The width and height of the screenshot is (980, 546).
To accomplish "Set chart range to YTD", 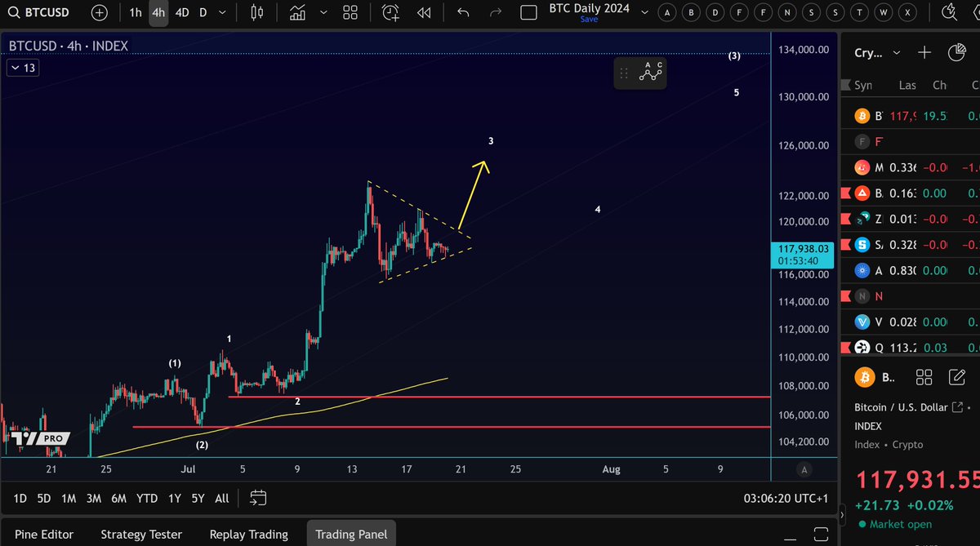I will 147,498.
